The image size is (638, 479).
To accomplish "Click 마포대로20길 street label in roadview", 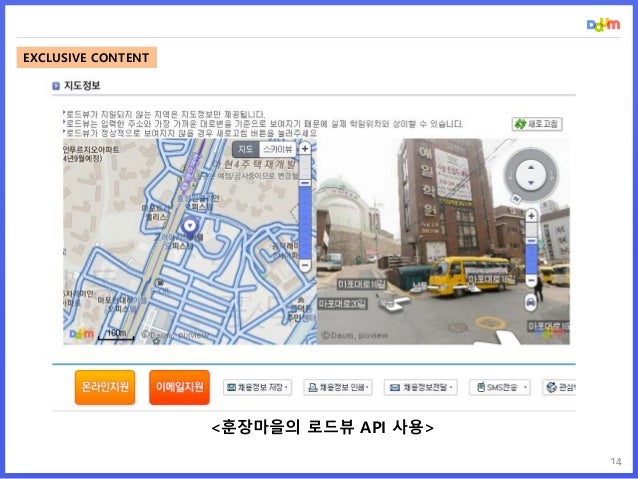I will [x=343, y=304].
